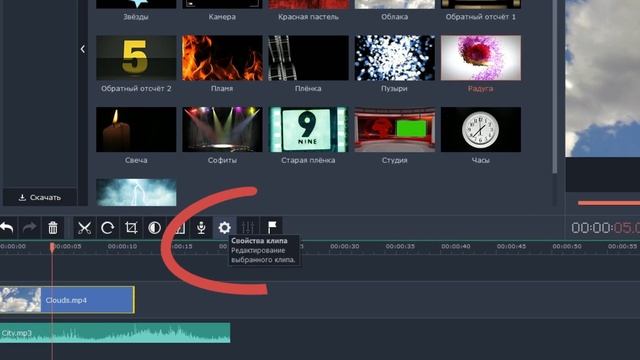Pick the Старая плёнка countdown thumbnail
Image resolution: width=640 pixels, height=360 pixels.
tap(308, 129)
